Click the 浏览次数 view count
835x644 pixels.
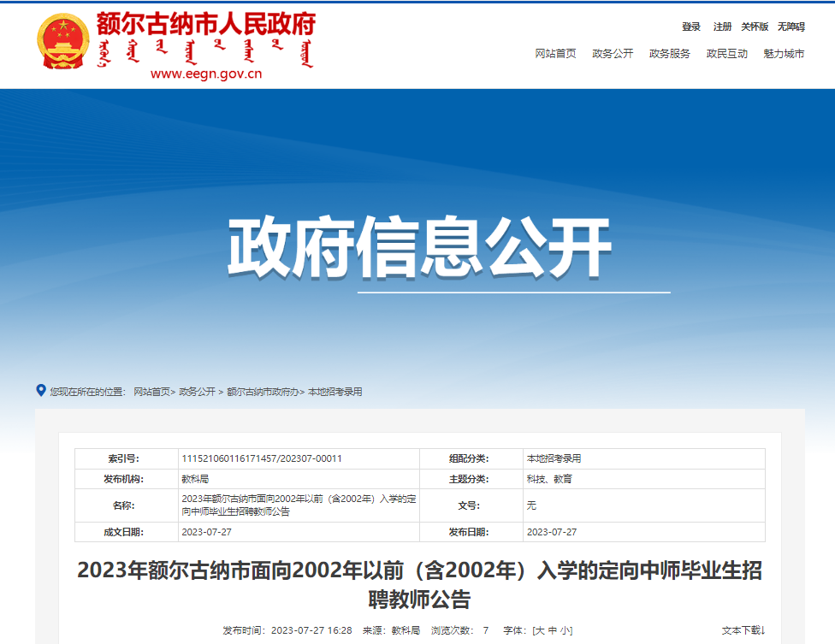(x=459, y=630)
